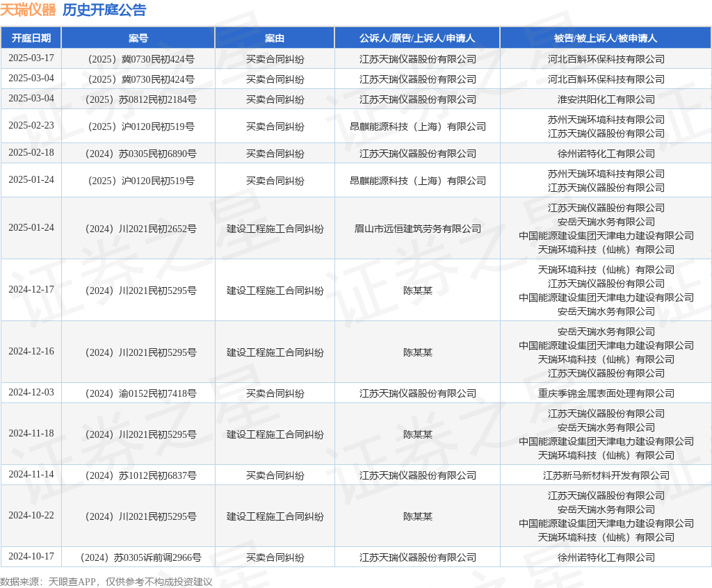Click 江苏天瑞仪器股份有限公司 plaintiff in 2024-12-03 row
The image size is (712, 588).
418,393
